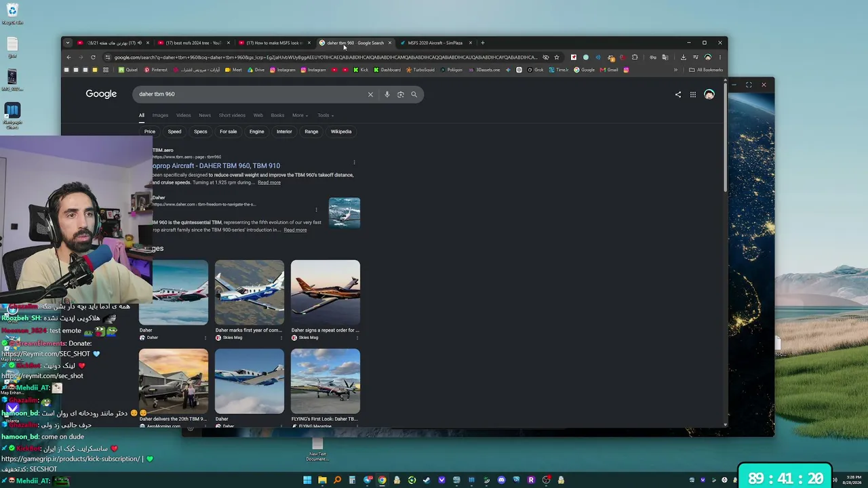Filter results by Interior chip
This screenshot has height=488, width=868.
tap(284, 131)
